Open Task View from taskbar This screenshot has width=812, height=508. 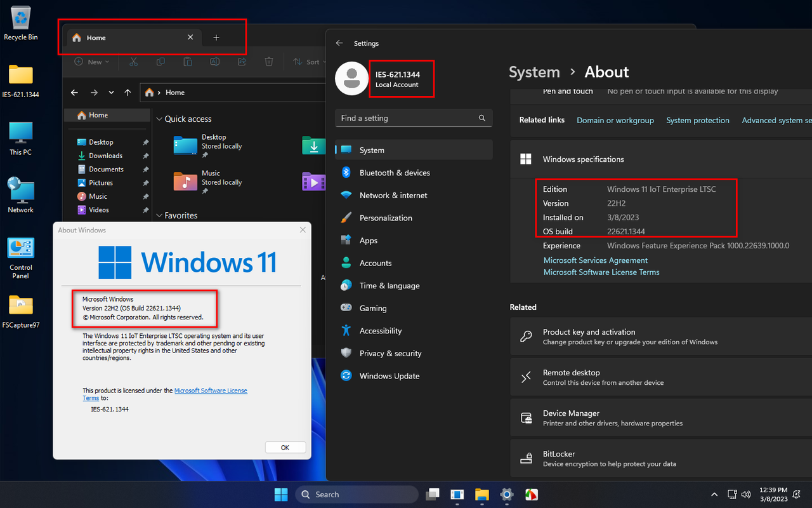tap(433, 494)
